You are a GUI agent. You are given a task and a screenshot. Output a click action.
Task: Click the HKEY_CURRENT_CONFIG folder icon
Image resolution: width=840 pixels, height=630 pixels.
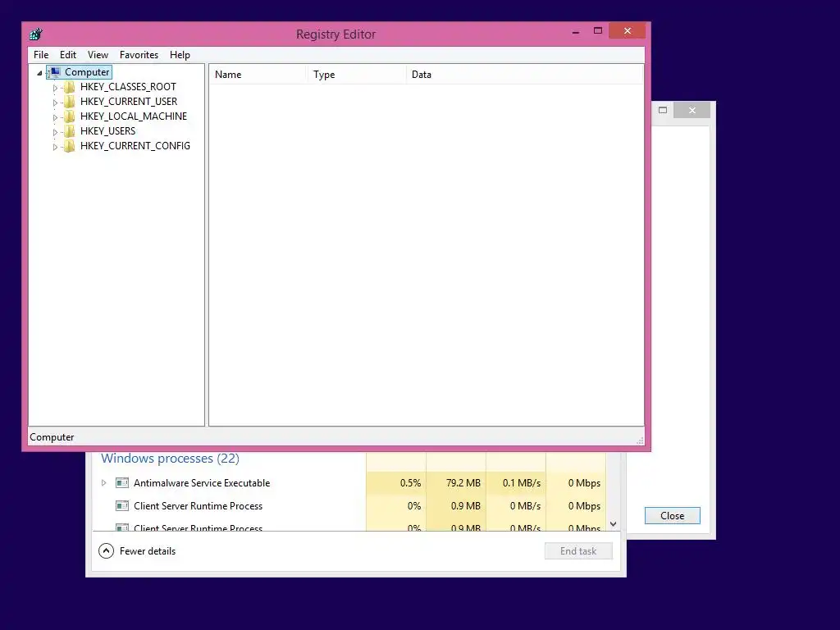click(x=69, y=146)
